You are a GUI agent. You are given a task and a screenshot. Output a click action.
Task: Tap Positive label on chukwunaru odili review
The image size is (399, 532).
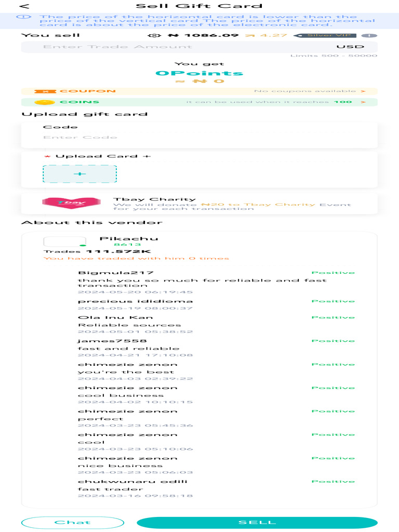click(333, 482)
